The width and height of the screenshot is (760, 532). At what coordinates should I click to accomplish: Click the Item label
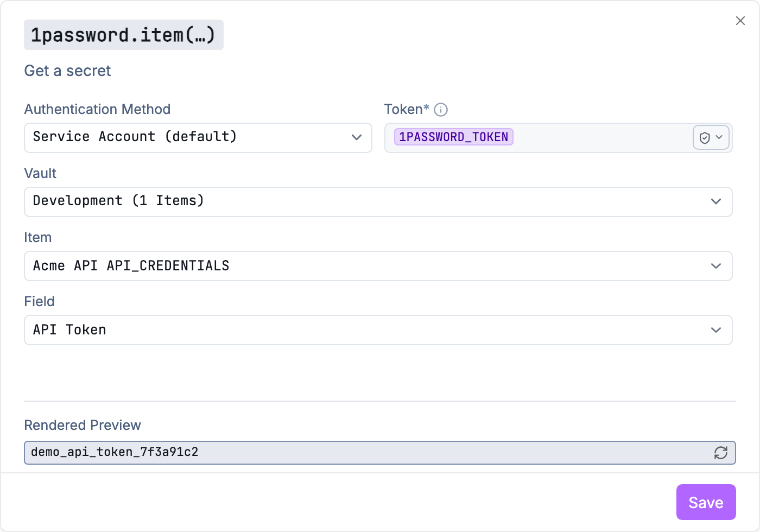pyautogui.click(x=38, y=237)
